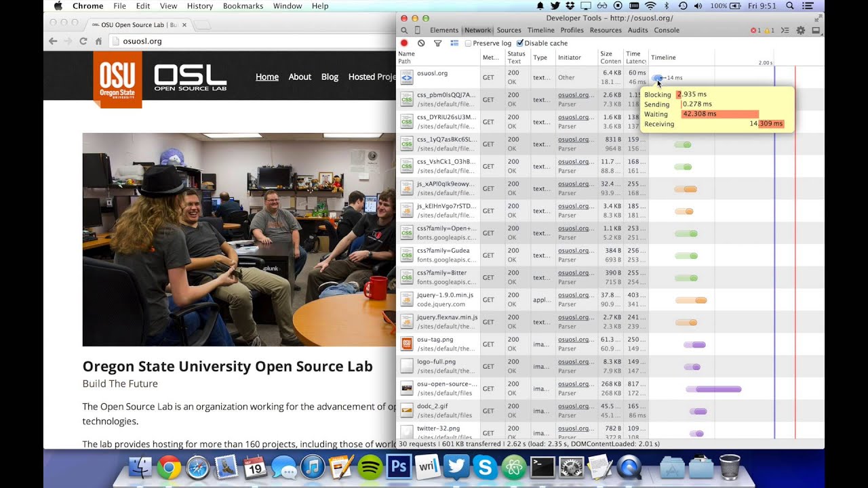
Task: Click the OSU Oregon State logo
Action: click(x=117, y=80)
